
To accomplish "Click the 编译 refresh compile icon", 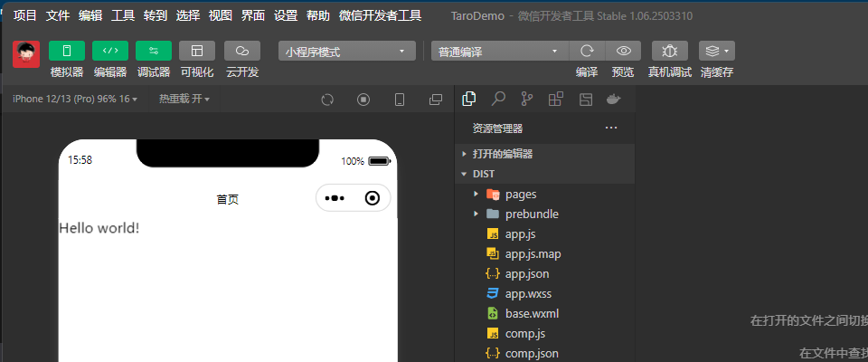I will (587, 51).
